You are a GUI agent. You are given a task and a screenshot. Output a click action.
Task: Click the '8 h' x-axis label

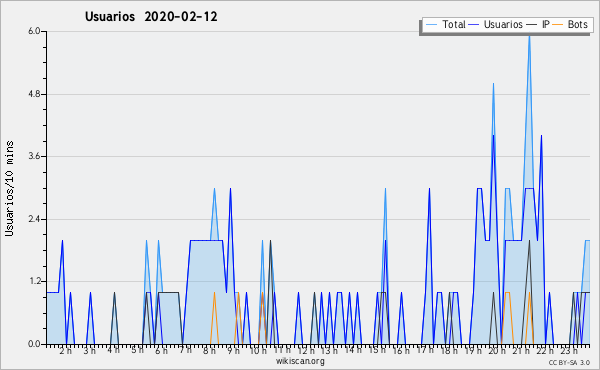click(x=209, y=351)
